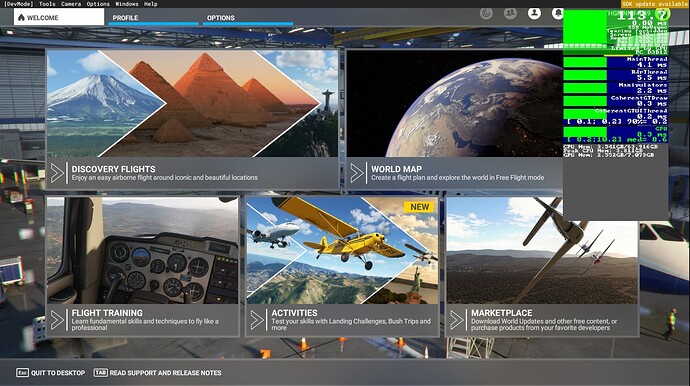This screenshot has width=690, height=386.
Task: Select the FLIGHT TRAINING title
Action: 107,313
